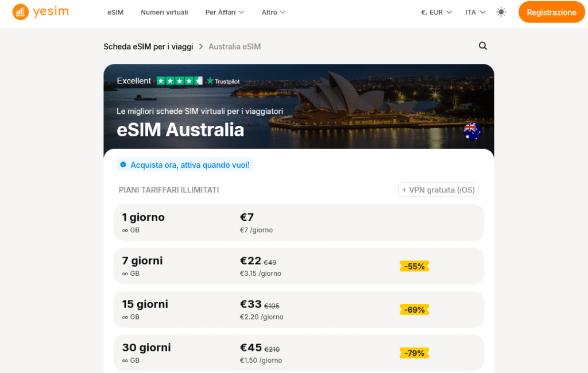Open the Scheda eSIM per i viaggi breadcrumb
The image size is (588, 373).
coord(148,46)
